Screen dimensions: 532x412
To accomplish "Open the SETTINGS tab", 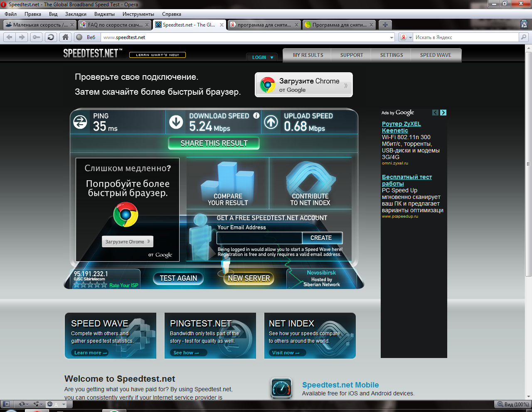I will 392,55.
